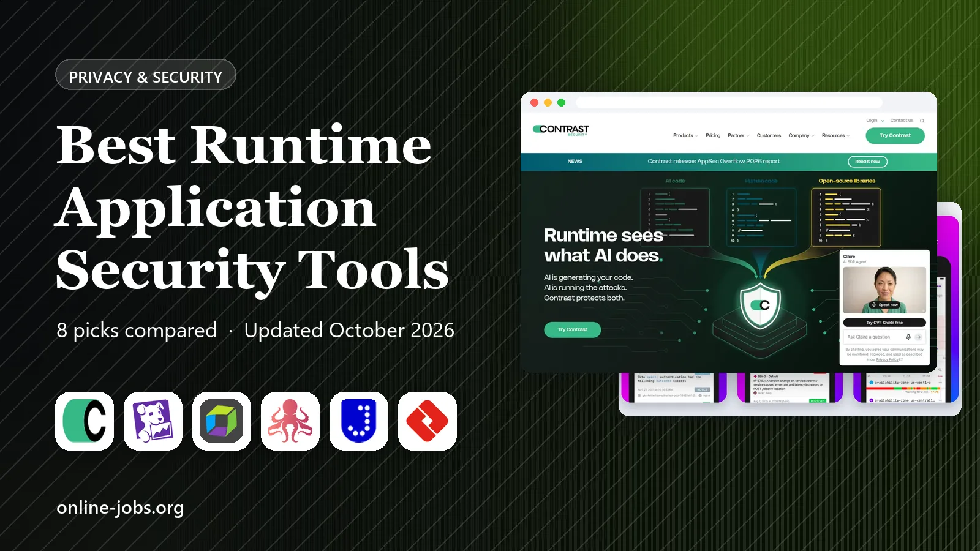Click the blue shield J logo icon
The image size is (980, 551).
click(359, 421)
